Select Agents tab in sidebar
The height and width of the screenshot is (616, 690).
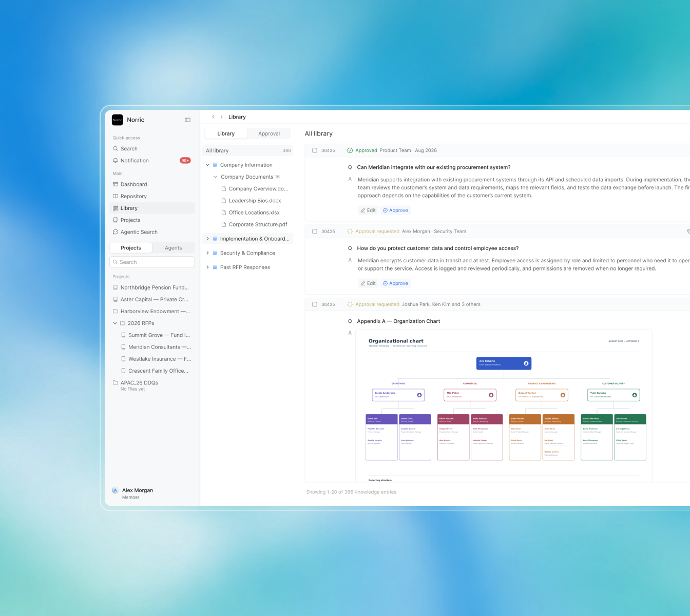click(x=174, y=248)
